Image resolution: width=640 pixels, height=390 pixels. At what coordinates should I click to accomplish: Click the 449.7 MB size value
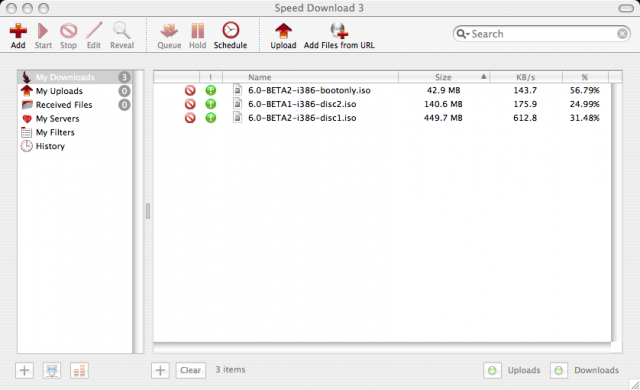pos(443,118)
